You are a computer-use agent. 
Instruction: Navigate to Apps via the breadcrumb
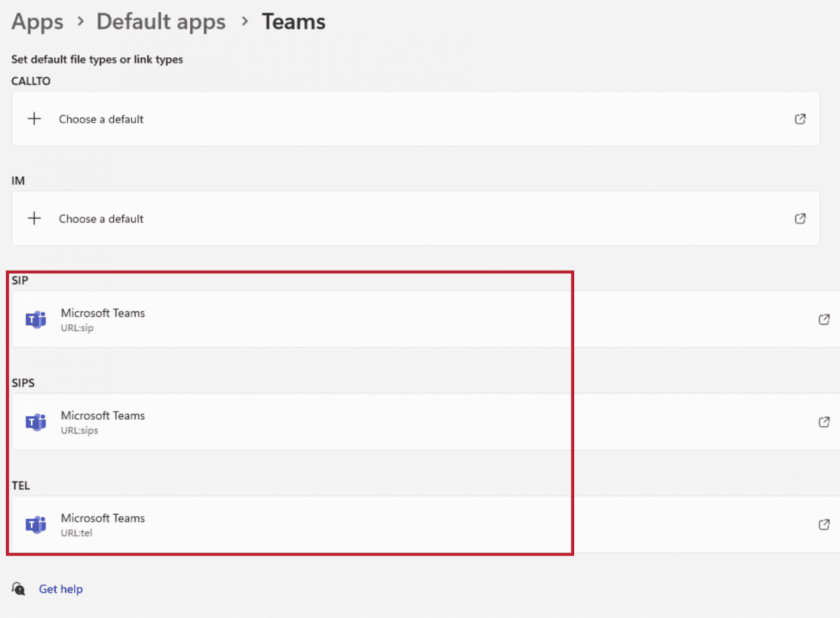click(37, 21)
